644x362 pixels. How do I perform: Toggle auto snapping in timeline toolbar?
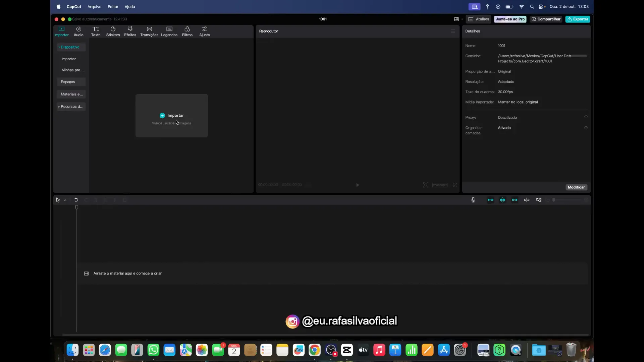tap(502, 200)
